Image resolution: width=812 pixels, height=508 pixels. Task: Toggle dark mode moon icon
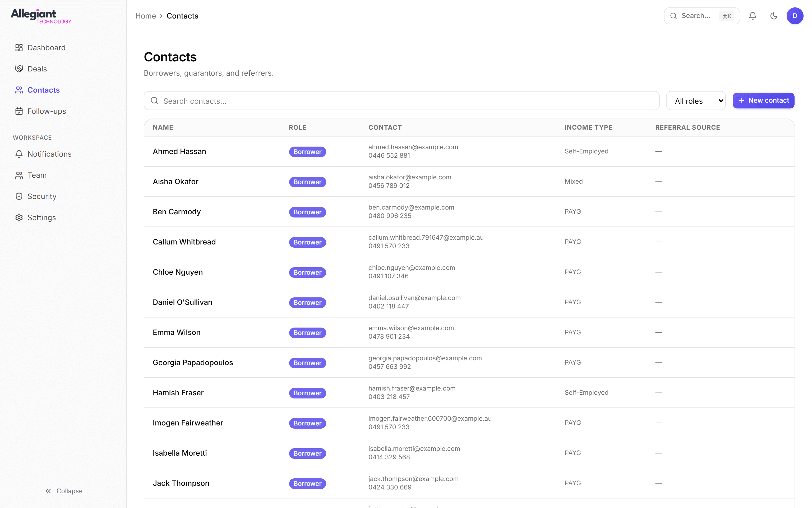click(x=774, y=16)
